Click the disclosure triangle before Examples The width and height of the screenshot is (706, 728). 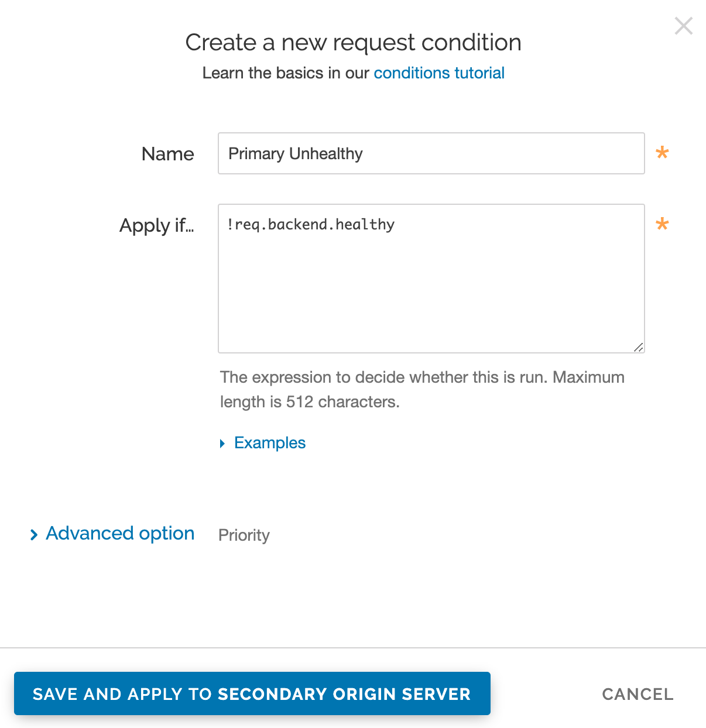click(x=222, y=443)
